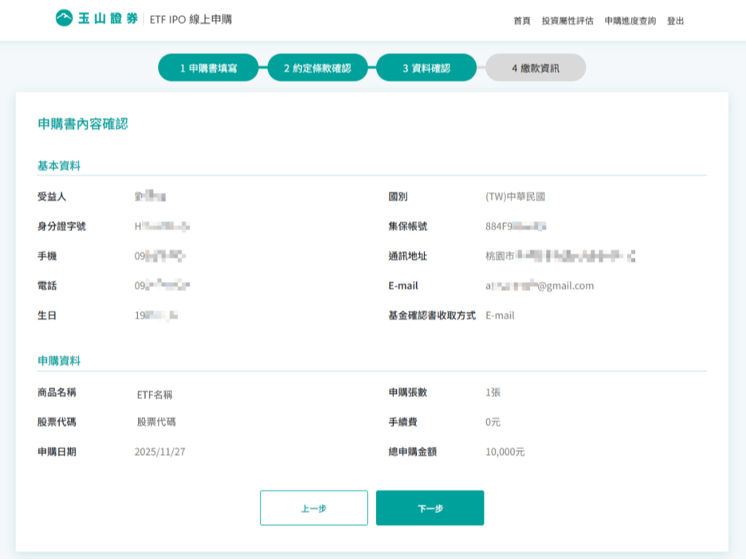This screenshot has width=746, height=560.
Task: Click the active step 3 資料確認
Action: pyautogui.click(x=426, y=69)
